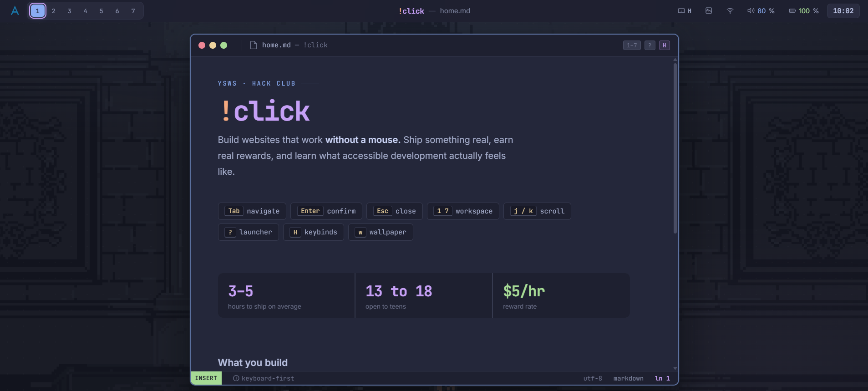Click the volume 80 % indicator
The height and width of the screenshot is (391, 868).
(x=761, y=11)
